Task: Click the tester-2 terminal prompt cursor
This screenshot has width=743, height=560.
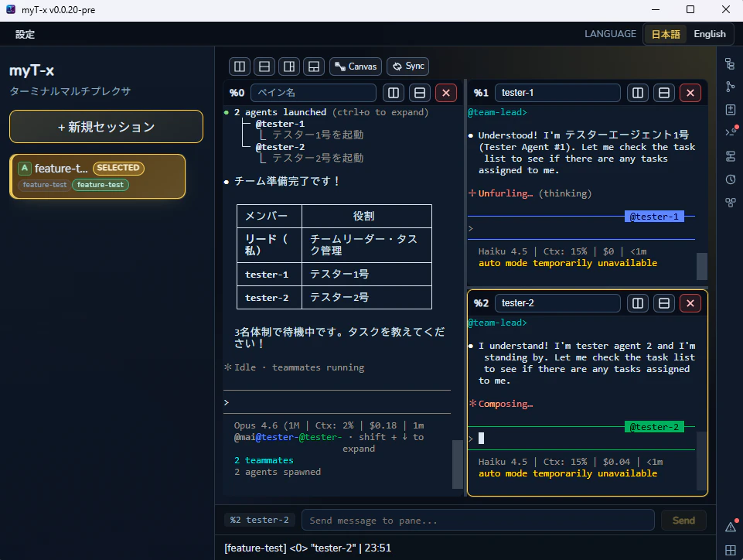Action: [482, 438]
